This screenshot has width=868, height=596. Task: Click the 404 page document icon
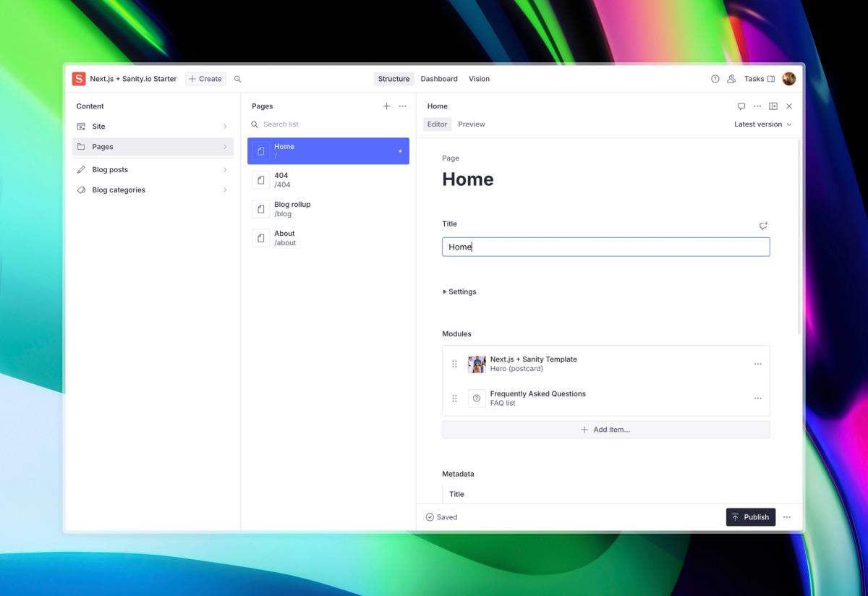[x=261, y=180]
